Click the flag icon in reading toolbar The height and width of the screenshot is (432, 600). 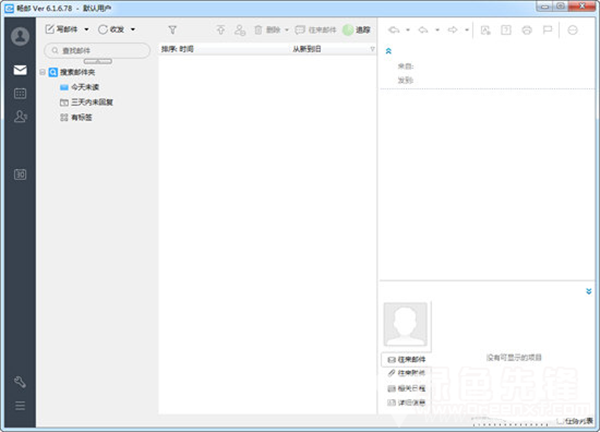click(x=548, y=30)
